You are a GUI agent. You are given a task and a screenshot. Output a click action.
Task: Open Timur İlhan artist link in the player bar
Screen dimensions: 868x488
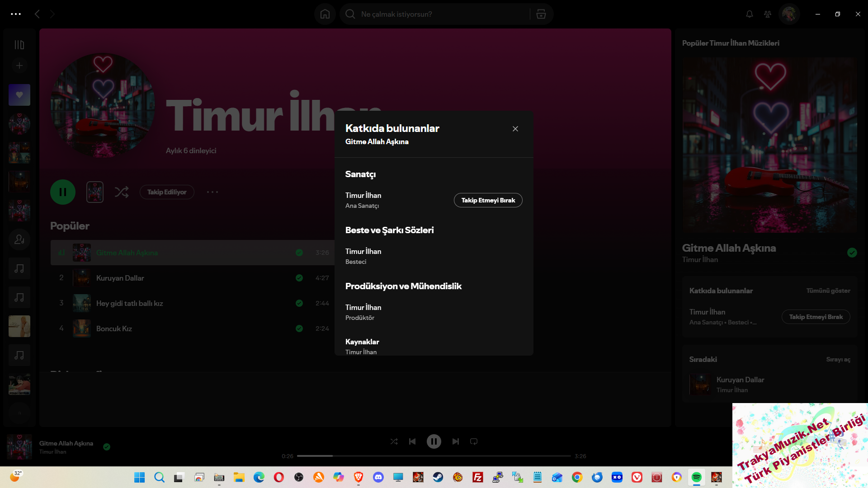52,452
